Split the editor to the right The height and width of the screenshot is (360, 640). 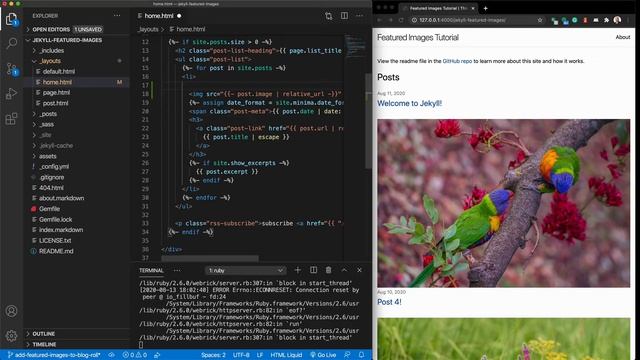pyautogui.click(x=344, y=16)
